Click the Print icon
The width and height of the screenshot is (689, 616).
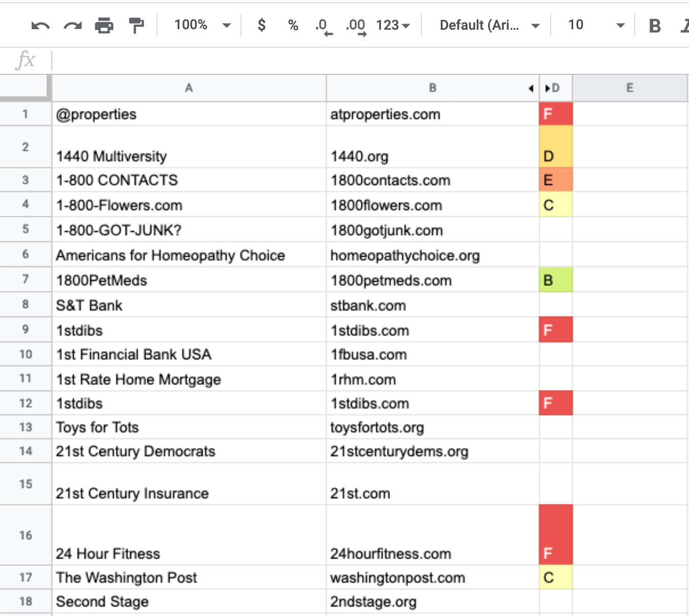pos(104,25)
